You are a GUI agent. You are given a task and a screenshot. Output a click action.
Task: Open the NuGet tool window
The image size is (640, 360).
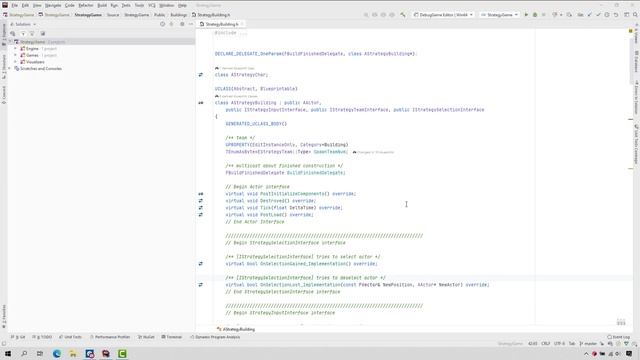(x=146, y=337)
